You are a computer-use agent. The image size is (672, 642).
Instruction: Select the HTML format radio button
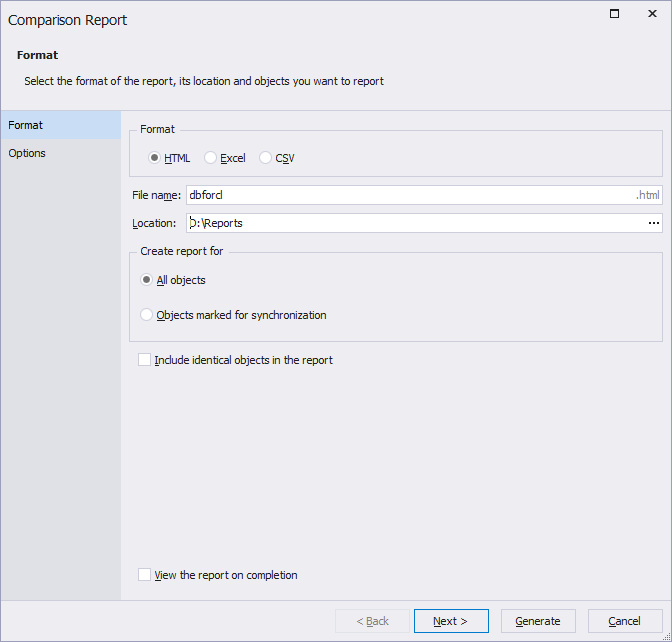pos(155,158)
